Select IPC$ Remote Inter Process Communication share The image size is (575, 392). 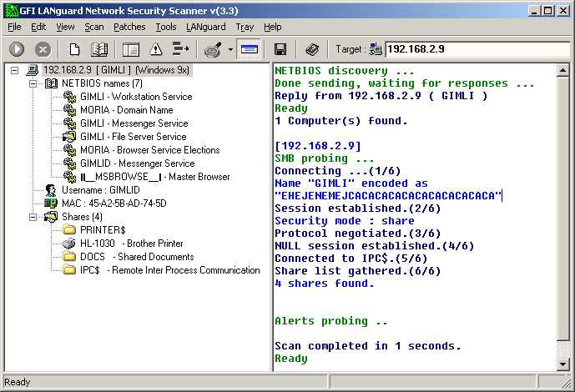170,270
